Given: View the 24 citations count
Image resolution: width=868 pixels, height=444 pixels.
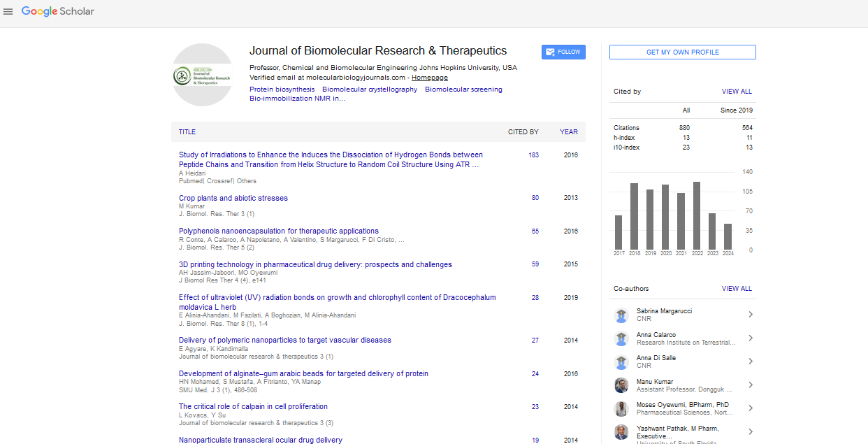Looking at the screenshot, I should [535, 373].
